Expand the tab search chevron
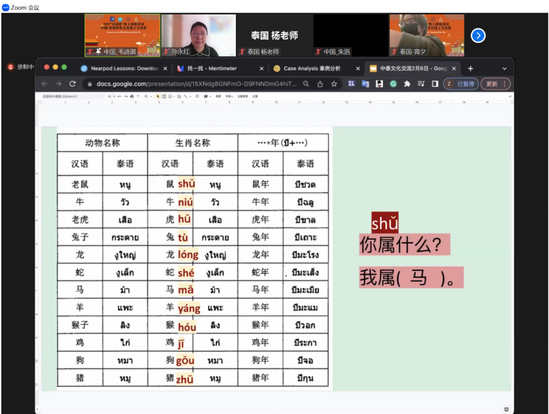This screenshot has height=414, width=549. click(x=505, y=68)
